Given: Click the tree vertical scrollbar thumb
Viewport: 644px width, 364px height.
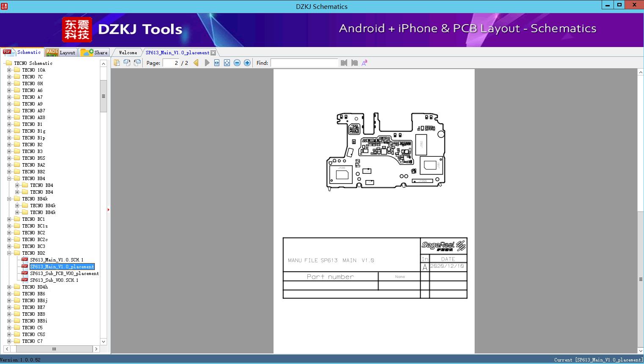Looking at the screenshot, I should click(103, 96).
